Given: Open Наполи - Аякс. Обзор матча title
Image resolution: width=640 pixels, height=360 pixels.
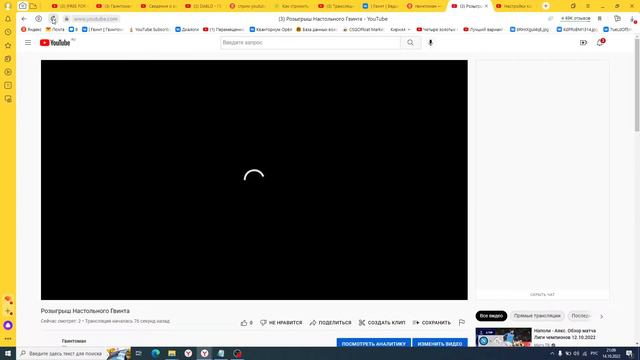Looking at the screenshot, I should (x=565, y=334).
